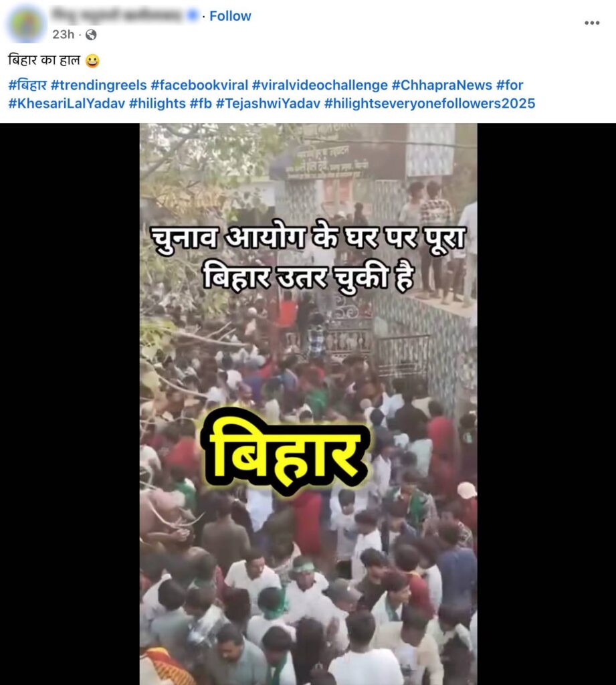Play the crowd video thumbnail
Screen dimensions: 616x685
pos(308,404)
